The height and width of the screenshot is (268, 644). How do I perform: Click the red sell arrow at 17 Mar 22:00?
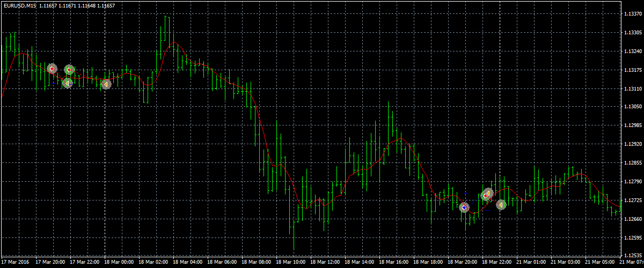69,70
